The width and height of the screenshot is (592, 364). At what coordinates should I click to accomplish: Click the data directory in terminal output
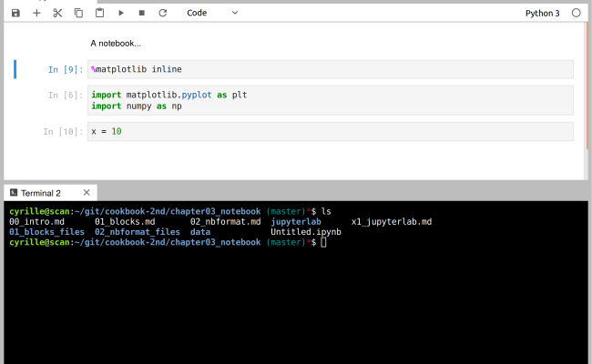click(200, 232)
